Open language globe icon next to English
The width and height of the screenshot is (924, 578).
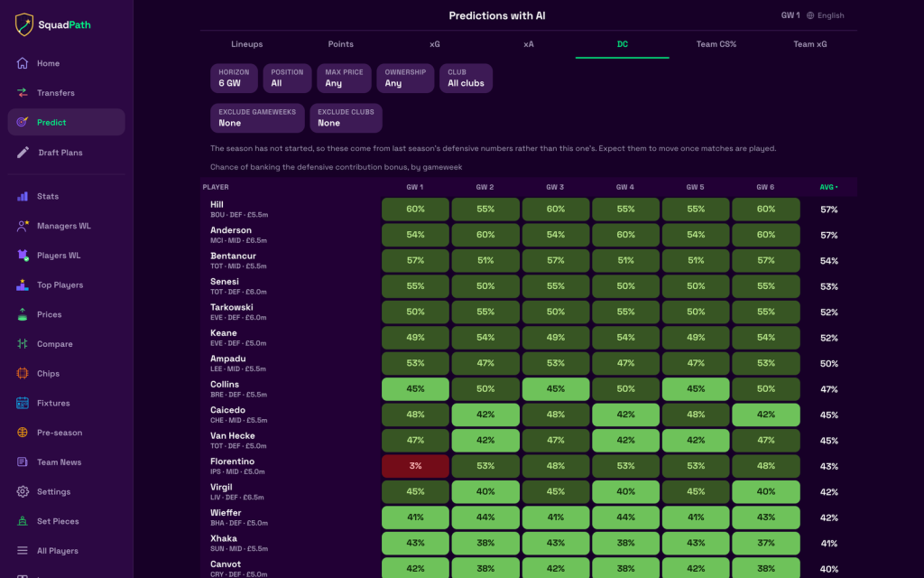pos(810,15)
